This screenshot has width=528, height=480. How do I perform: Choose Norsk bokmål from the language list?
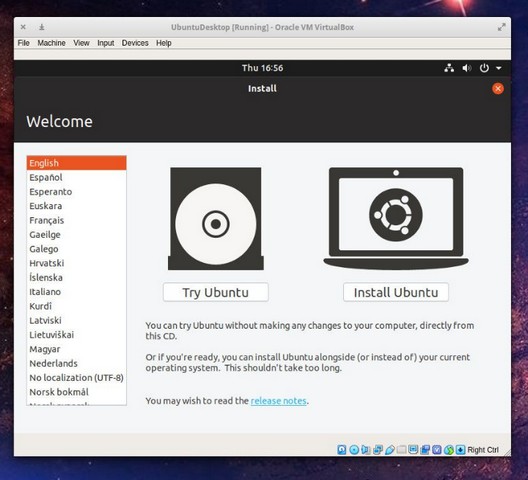pos(76,392)
